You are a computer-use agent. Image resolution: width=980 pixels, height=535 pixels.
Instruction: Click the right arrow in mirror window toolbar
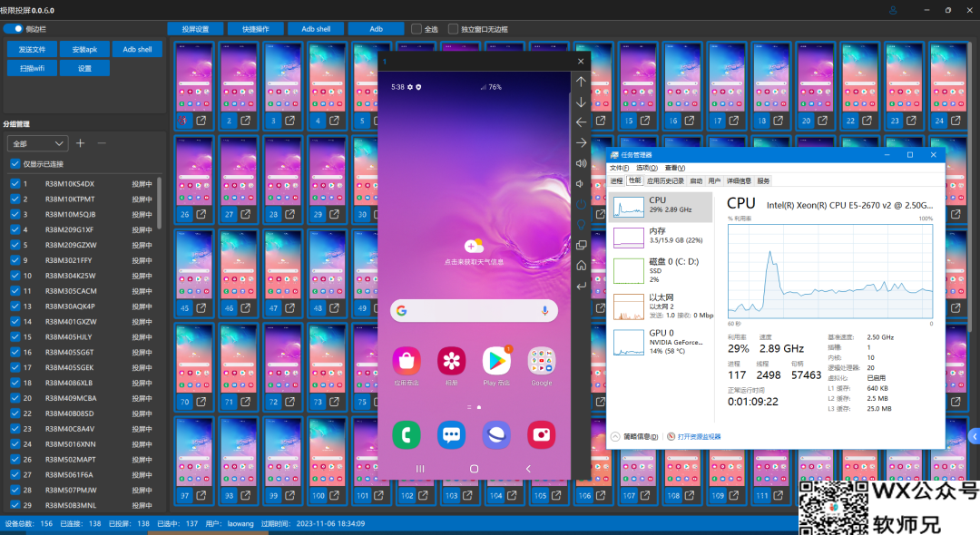coord(582,143)
